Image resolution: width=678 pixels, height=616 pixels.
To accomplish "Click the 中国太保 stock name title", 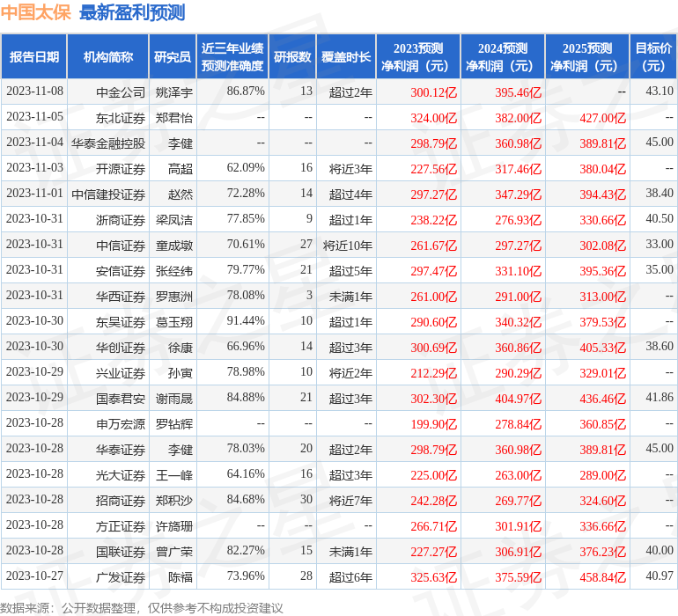I will 36,13.
